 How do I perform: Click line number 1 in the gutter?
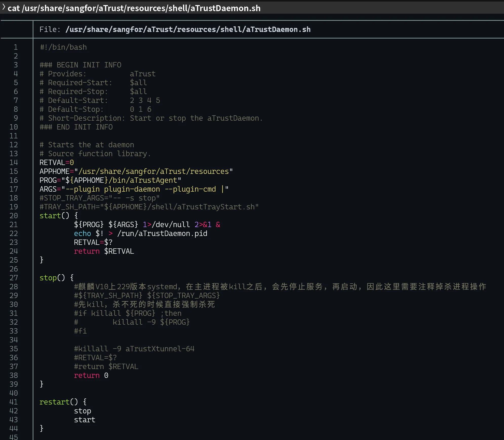pyautogui.click(x=16, y=47)
